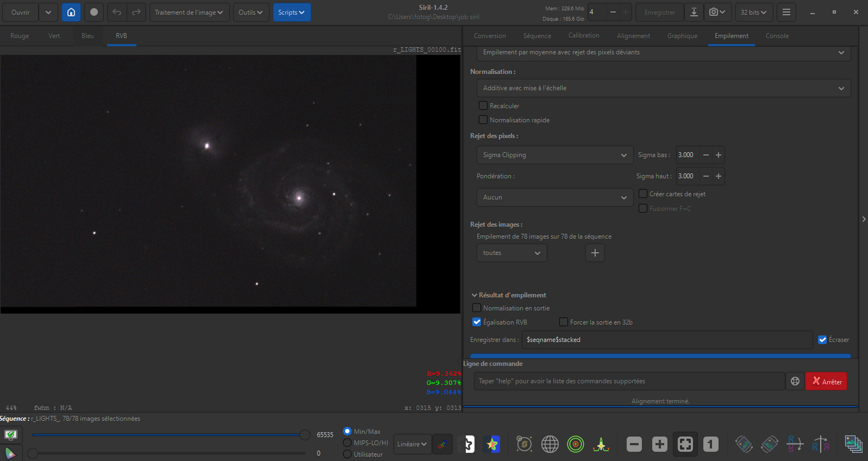This screenshot has height=461, width=868.
Task: Open the hamburger main menu
Action: tap(785, 12)
